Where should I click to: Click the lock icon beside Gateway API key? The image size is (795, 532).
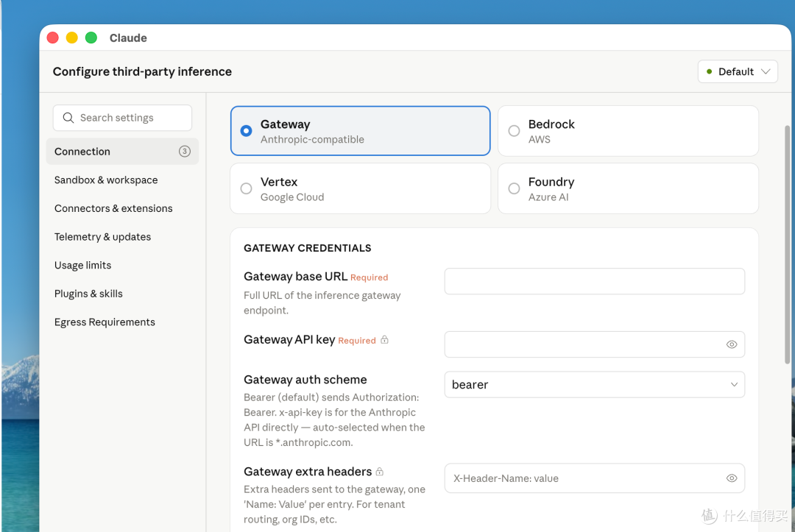(384, 339)
